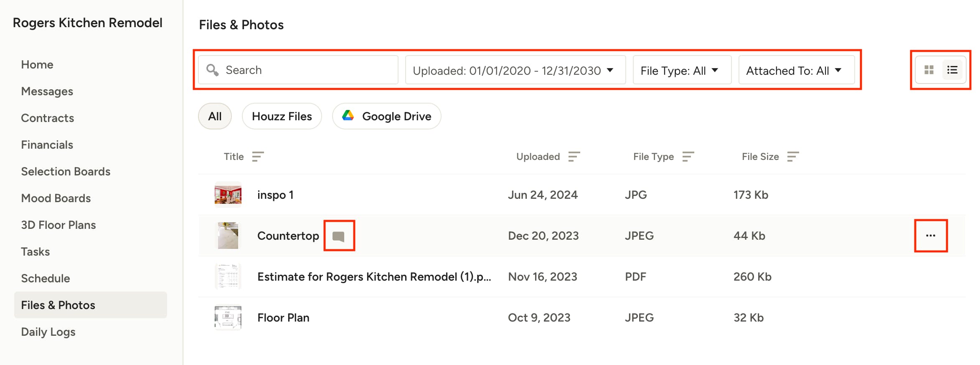Screen dimensions: 980x365
Task: Click into the Search field
Action: (298, 70)
